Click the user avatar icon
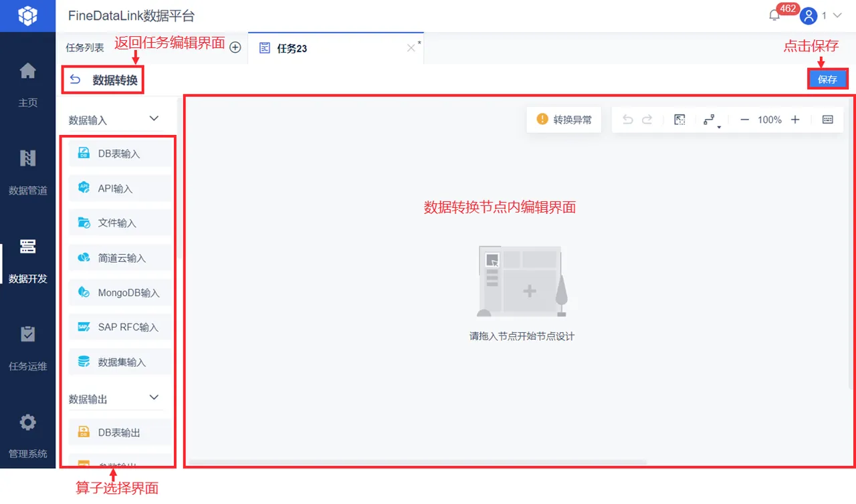Image resolution: width=856 pixels, height=504 pixels. coord(809,16)
